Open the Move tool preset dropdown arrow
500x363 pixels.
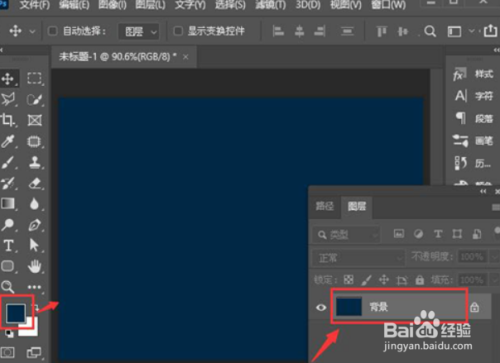click(32, 32)
